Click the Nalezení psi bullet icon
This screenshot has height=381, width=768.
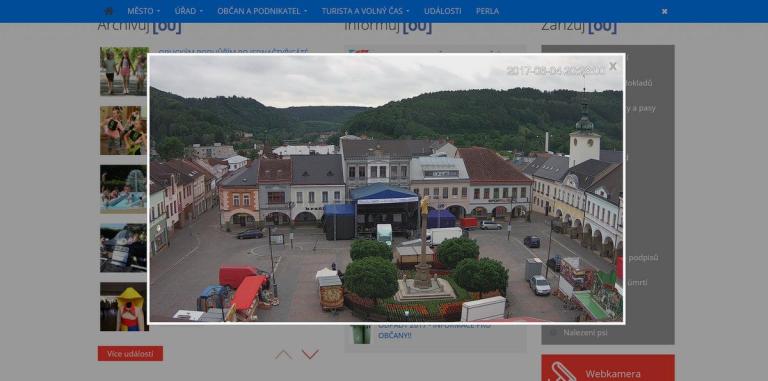553,333
